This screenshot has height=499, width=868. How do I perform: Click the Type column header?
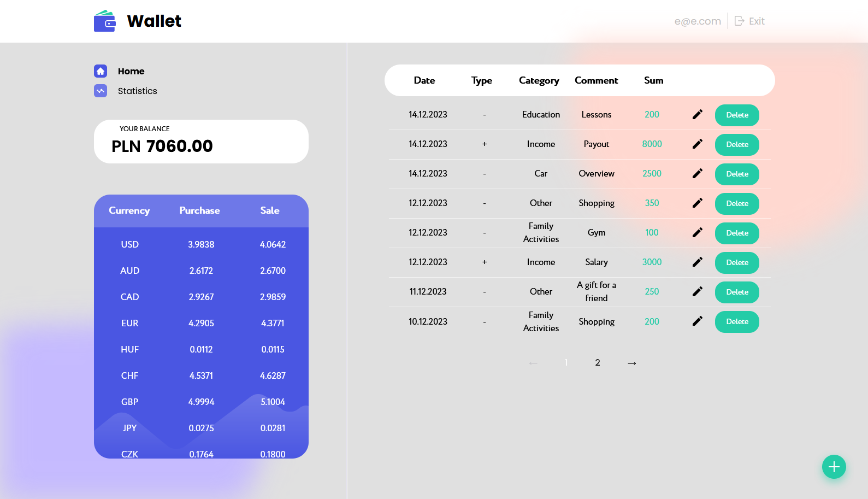482,80
